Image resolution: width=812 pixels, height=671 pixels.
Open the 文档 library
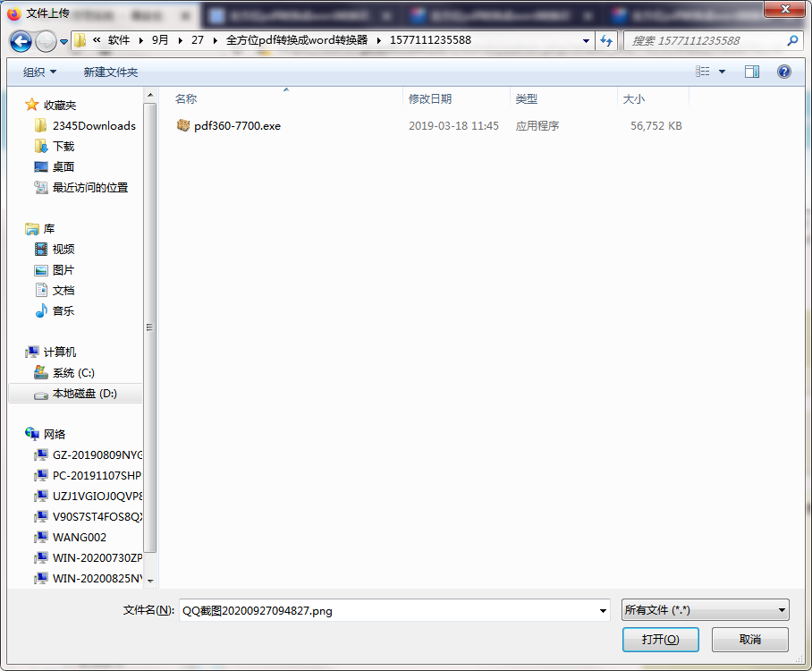(63, 290)
